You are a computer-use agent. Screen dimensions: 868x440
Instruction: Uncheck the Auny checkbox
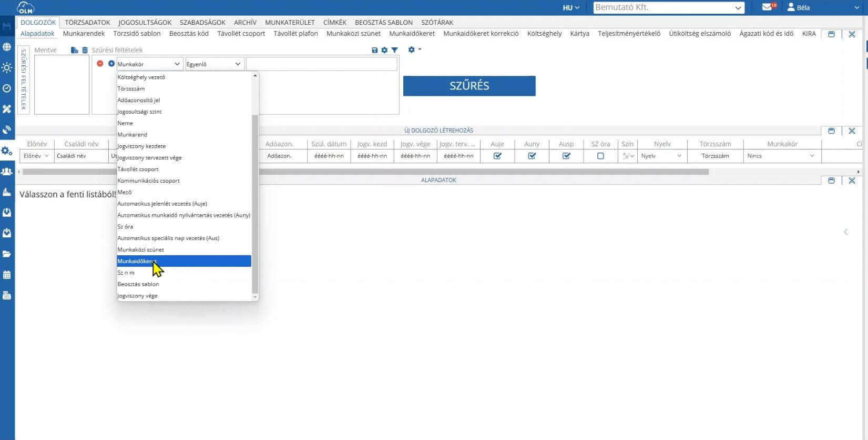(x=532, y=156)
